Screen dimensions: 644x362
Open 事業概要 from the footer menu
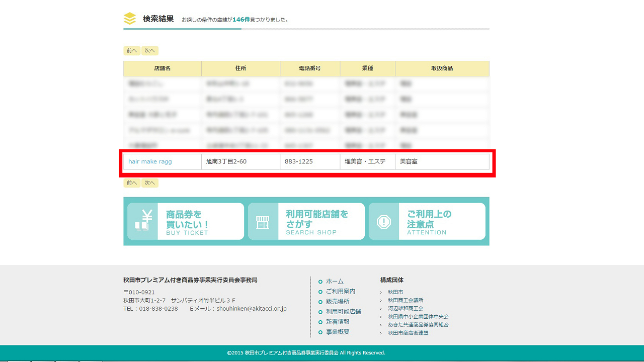[337, 332]
